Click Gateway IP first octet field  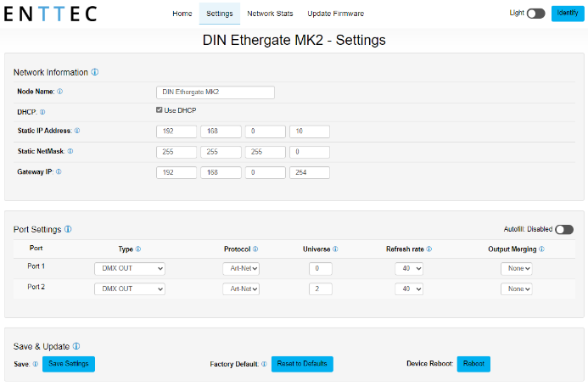[x=176, y=172]
